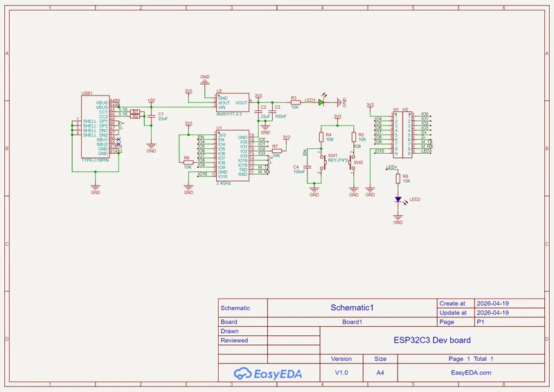Click the 2.4GHz label under U1
Image resolution: width=554 pixels, height=392 pixels.
click(x=224, y=184)
